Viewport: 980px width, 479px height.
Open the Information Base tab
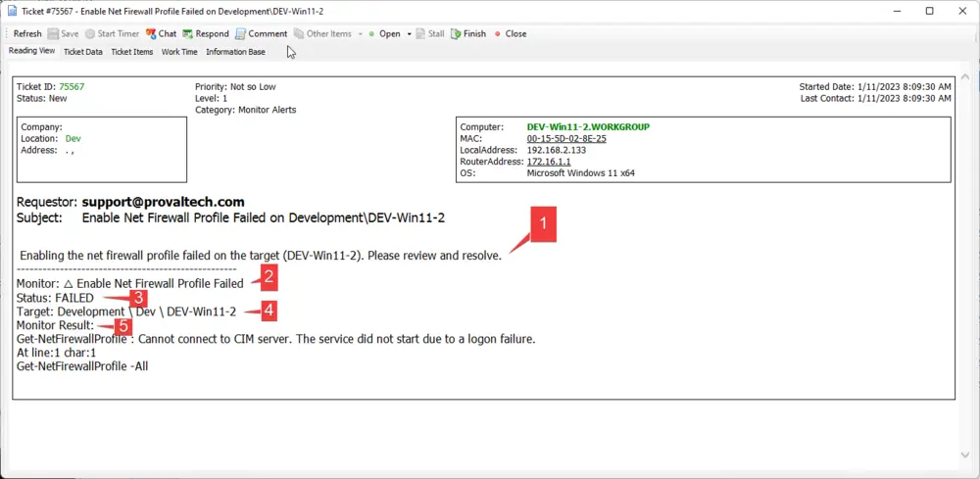[x=235, y=52]
